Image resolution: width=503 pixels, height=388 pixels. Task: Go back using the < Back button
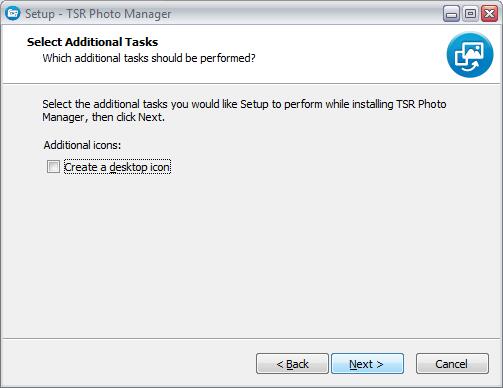(x=292, y=364)
